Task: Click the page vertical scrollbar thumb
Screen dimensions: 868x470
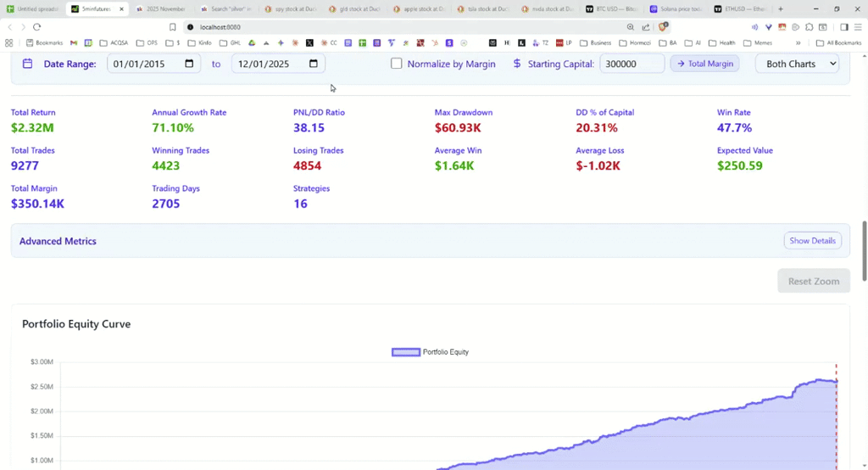Action: click(x=864, y=251)
